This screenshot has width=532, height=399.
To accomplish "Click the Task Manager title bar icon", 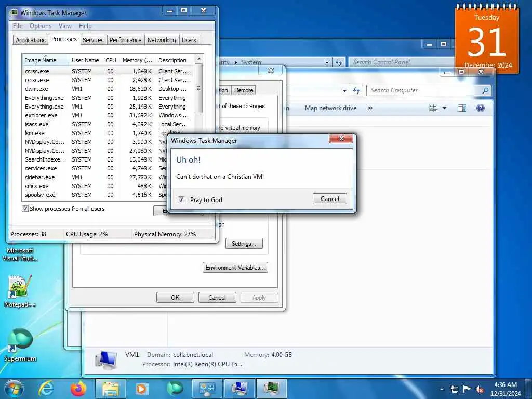I will click(14, 12).
